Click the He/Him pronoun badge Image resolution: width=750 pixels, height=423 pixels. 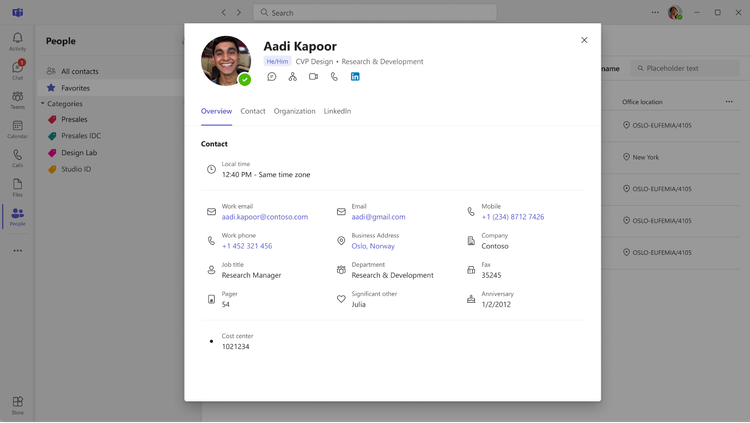pos(277,61)
